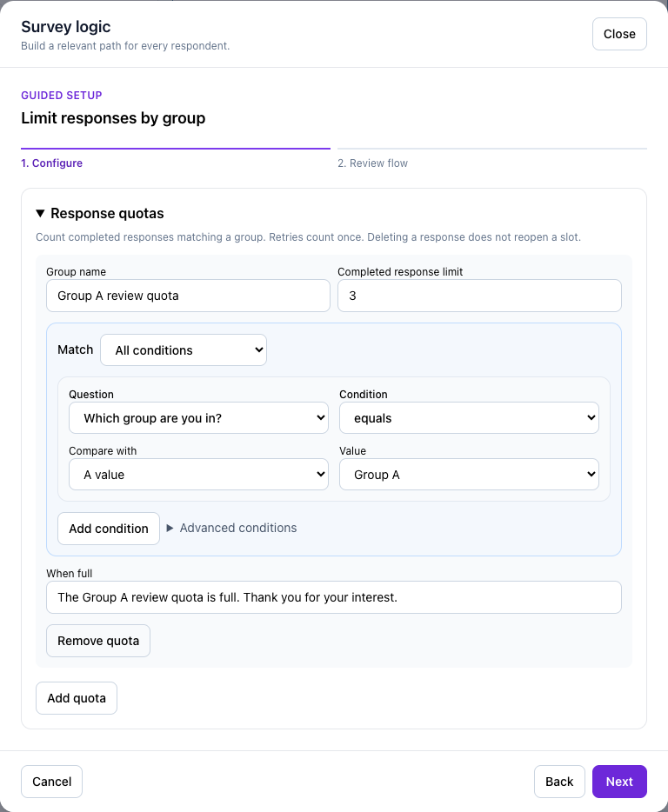Go Back to previous step
668x812 pixels.
(x=559, y=782)
